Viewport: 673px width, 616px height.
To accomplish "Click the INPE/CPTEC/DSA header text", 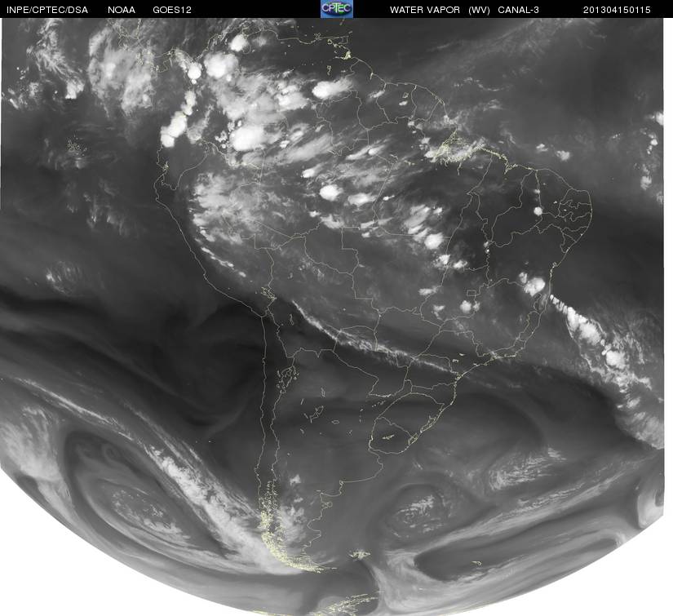I will 47,10.
